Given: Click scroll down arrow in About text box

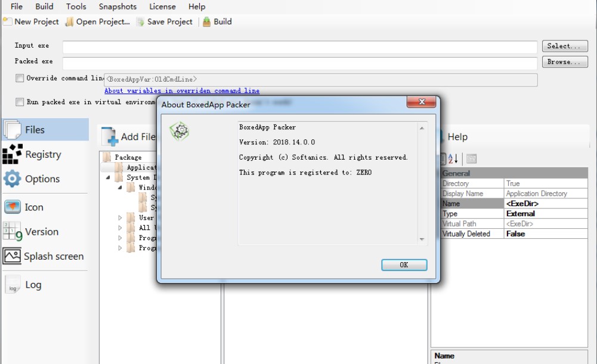Looking at the screenshot, I should tap(422, 239).
